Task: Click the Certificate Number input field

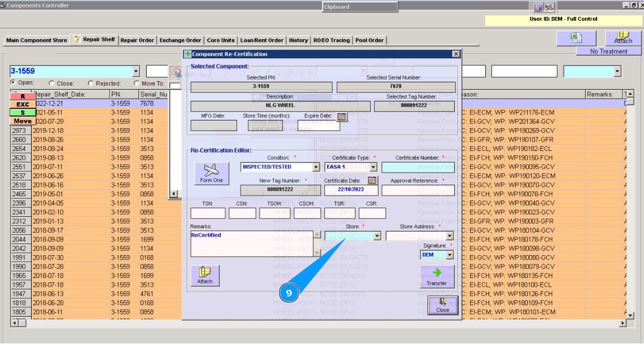Action: pyautogui.click(x=418, y=167)
